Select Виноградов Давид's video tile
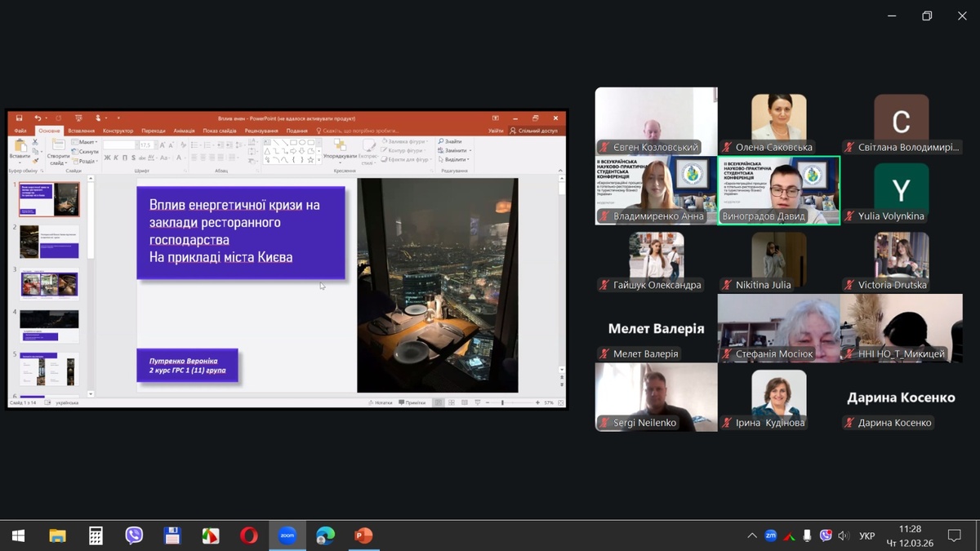 click(x=778, y=189)
